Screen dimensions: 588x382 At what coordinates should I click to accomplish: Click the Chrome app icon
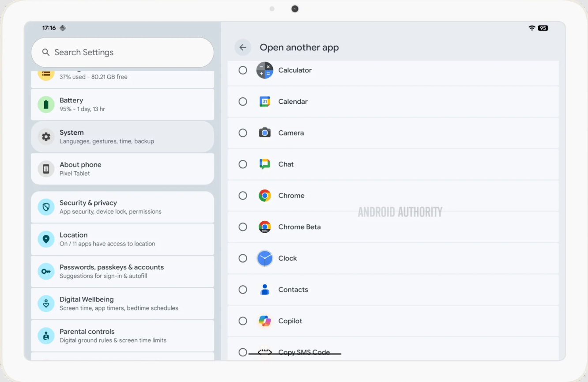(x=265, y=196)
